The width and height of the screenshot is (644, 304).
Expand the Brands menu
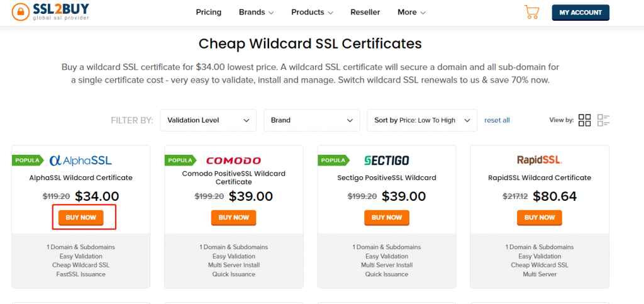click(x=256, y=12)
